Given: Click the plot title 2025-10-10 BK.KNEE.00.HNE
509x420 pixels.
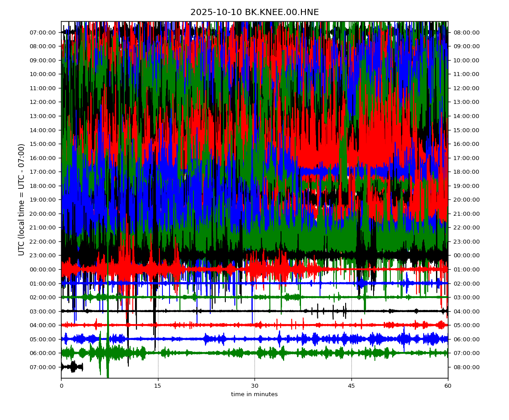Looking at the screenshot, I should [x=254, y=12].
